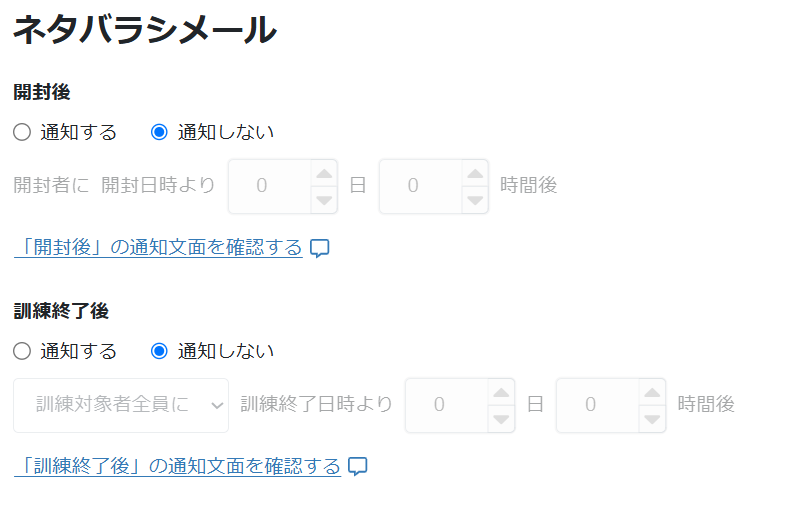This screenshot has height=526, width=793.
Task: Increase hours value in 訓練終了後 row
Action: [652, 392]
